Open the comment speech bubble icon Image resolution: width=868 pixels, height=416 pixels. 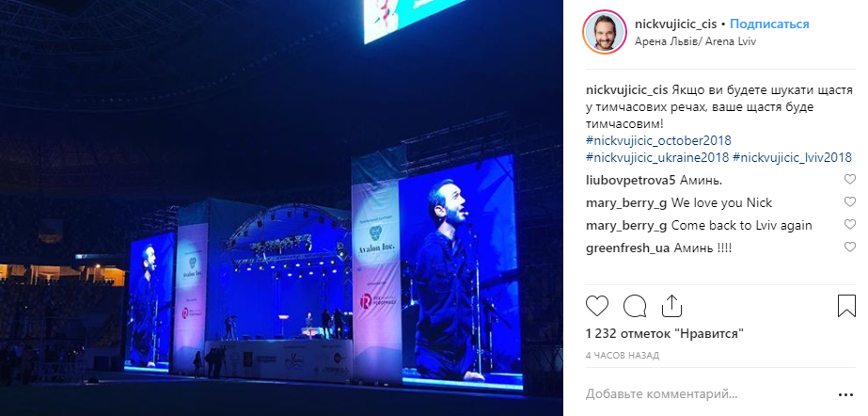click(x=635, y=306)
